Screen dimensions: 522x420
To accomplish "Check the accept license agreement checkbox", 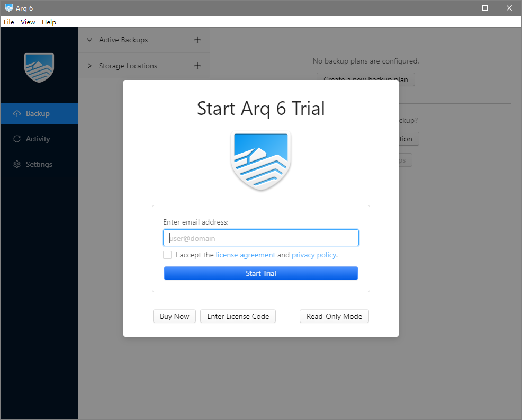I will pyautogui.click(x=167, y=255).
